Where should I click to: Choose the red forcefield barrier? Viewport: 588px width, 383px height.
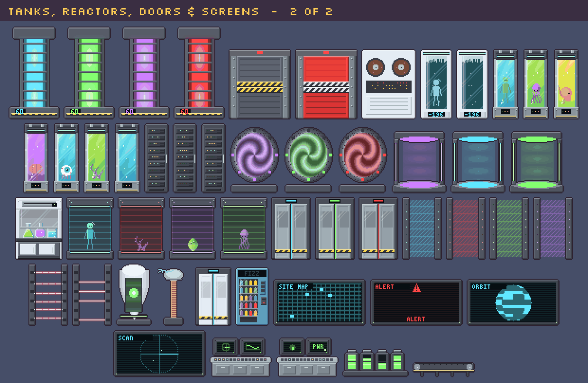pyautogui.click(x=466, y=228)
